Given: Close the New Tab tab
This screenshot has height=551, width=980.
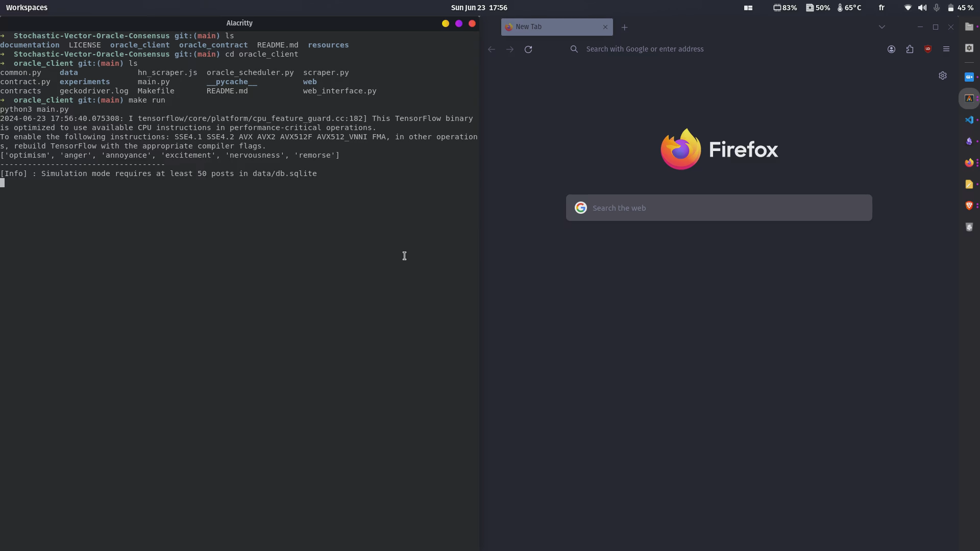Looking at the screenshot, I should coord(605,27).
